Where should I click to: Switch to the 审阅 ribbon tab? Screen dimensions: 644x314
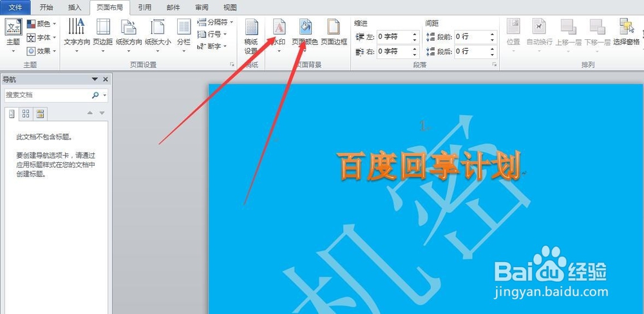point(202,7)
